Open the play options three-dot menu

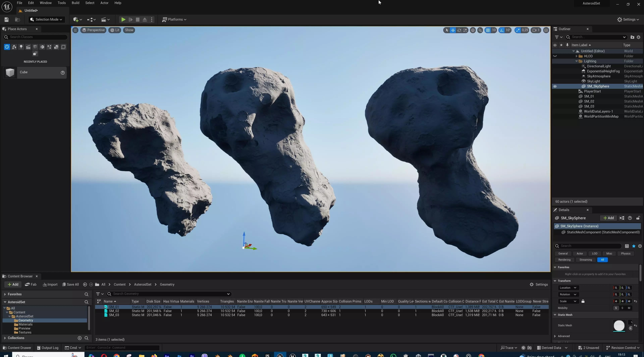point(152,19)
